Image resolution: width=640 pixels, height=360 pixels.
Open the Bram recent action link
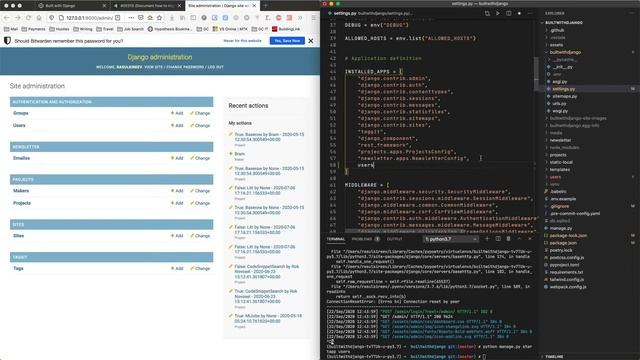click(x=240, y=154)
